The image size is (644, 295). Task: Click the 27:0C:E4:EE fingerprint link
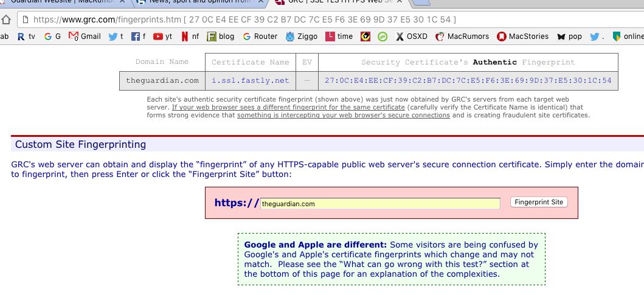click(x=468, y=80)
